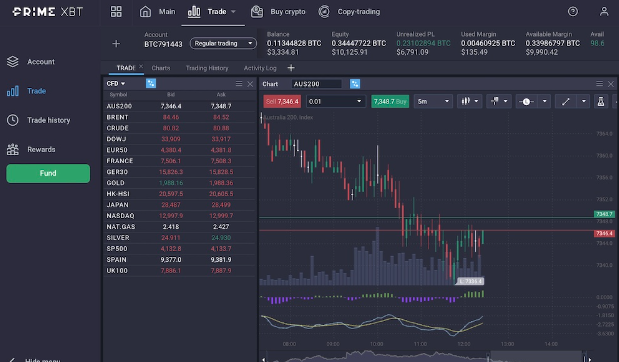Open the Regular trading dropdown
Viewport: 619px width, 362px height.
[x=223, y=43]
